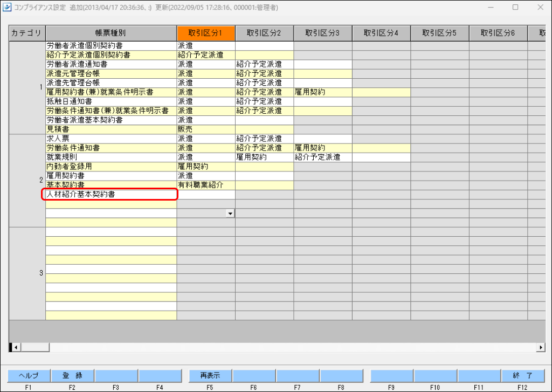Click the 労働者派遣通知書 cell
This screenshot has height=392, width=552.
click(111, 64)
